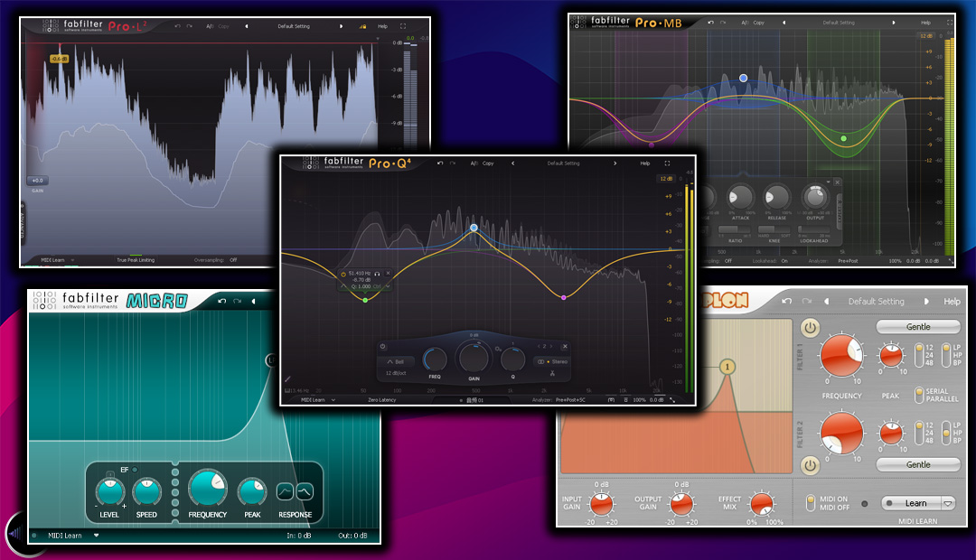This screenshot has height=560, width=976.
Task: Click the Q knob in Pro-Q 4
Action: pos(513,359)
